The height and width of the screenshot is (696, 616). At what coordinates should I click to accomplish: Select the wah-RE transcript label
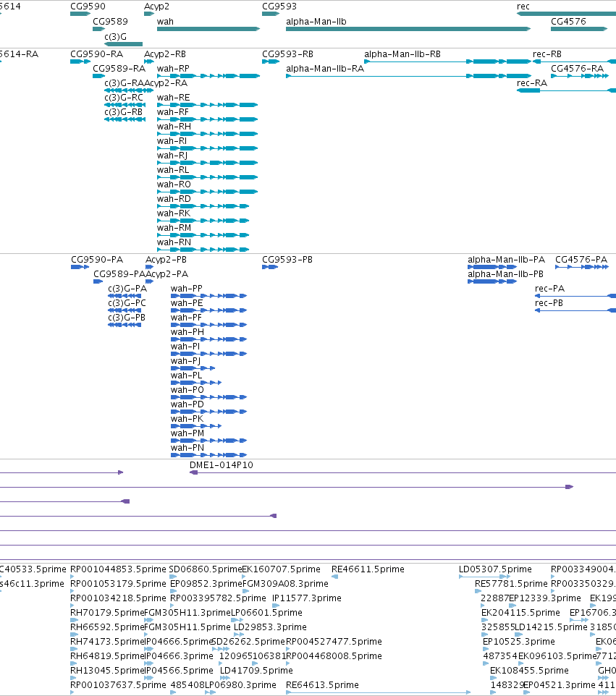pyautogui.click(x=173, y=97)
